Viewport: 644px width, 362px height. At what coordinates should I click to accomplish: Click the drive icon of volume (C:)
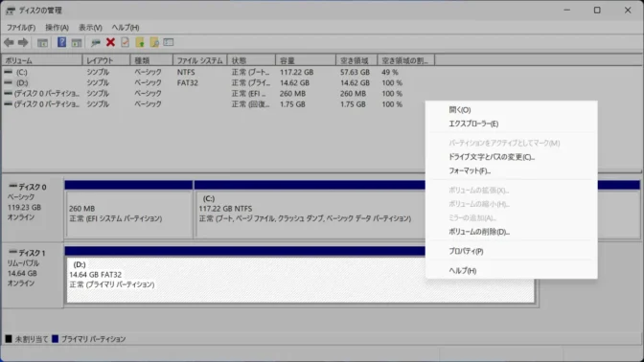[8, 72]
